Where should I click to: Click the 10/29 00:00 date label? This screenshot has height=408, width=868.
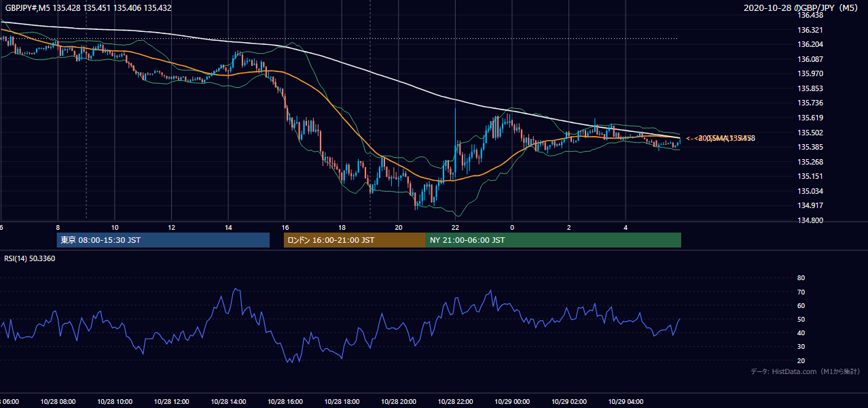pyautogui.click(x=512, y=402)
